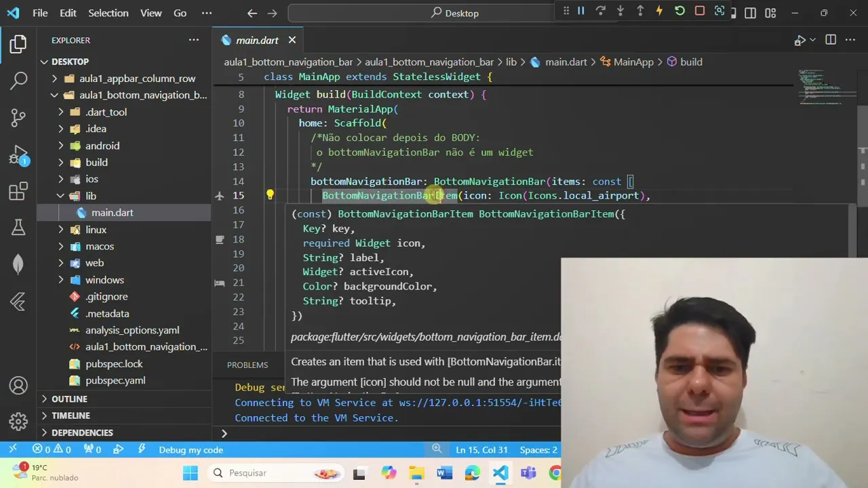Screen dimensions: 868x488
Task: Select main.dart in the file tree
Action: (x=123, y=213)
